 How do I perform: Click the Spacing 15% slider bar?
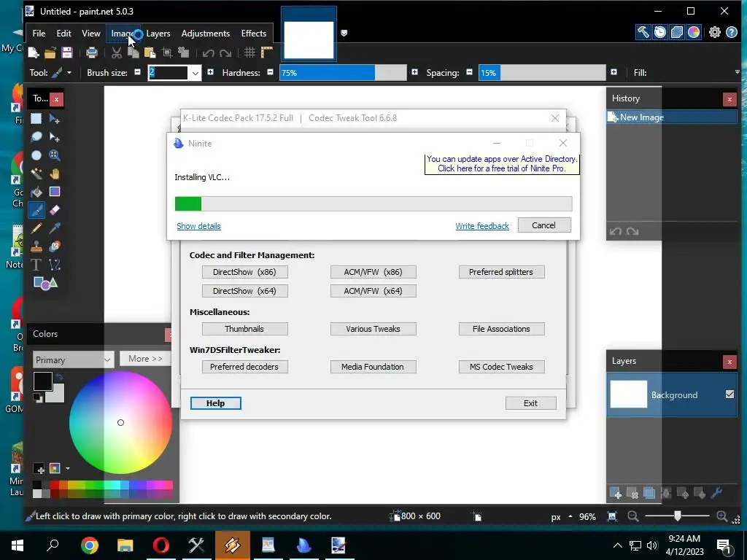542,73
